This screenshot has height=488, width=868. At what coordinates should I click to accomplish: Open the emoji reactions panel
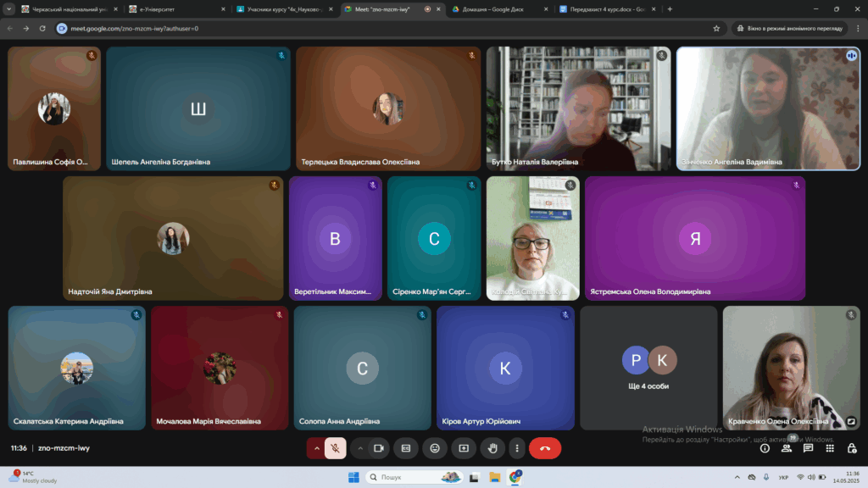pyautogui.click(x=435, y=447)
